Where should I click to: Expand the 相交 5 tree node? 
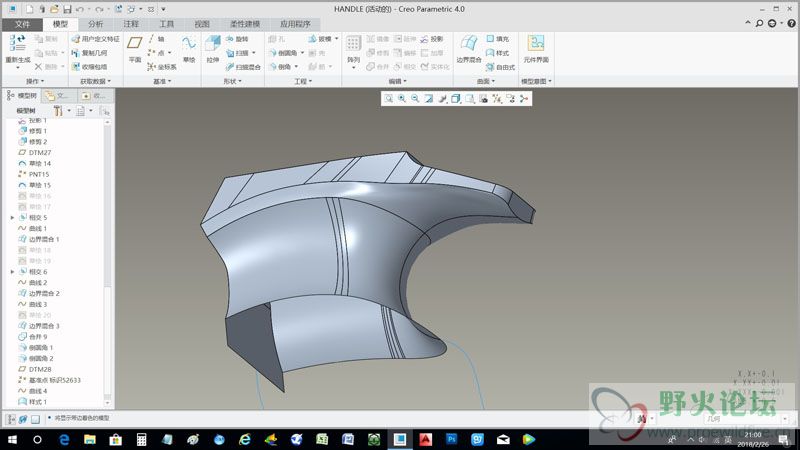coord(12,218)
